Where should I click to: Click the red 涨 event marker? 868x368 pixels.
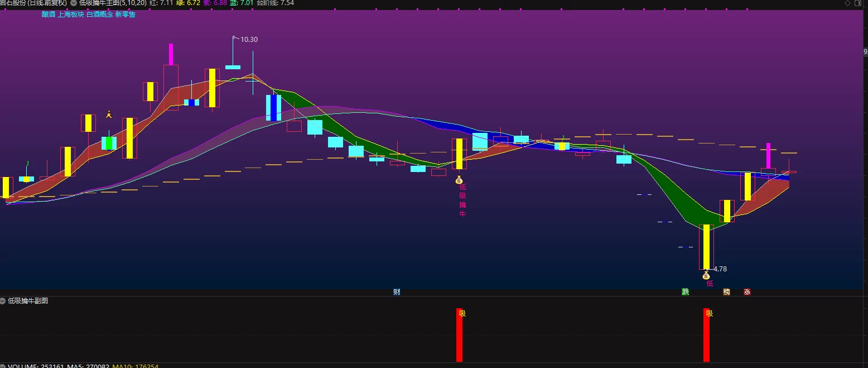coord(747,291)
